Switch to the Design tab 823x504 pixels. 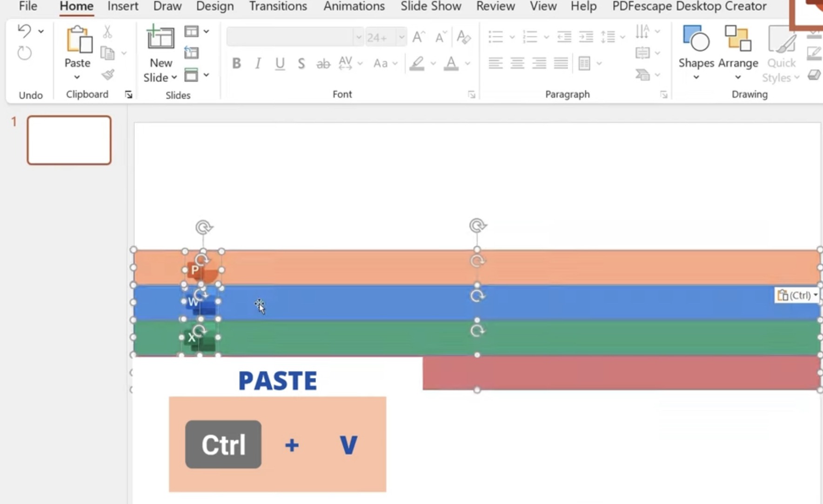[215, 7]
